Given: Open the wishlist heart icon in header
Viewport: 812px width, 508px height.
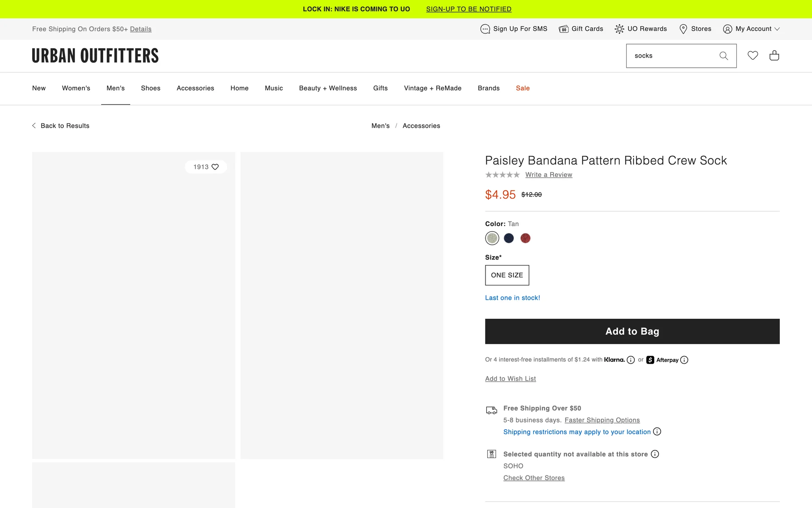Looking at the screenshot, I should coord(752,55).
